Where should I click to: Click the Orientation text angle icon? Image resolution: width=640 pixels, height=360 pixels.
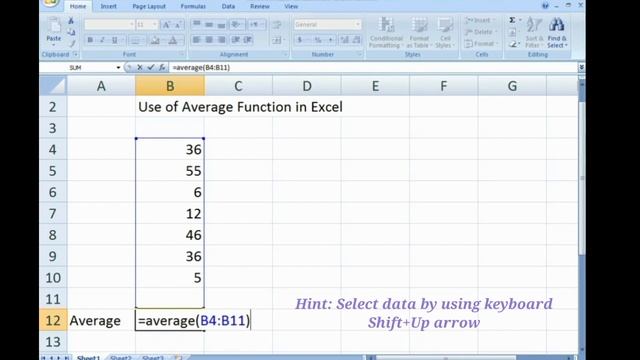pyautogui.click(x=236, y=25)
